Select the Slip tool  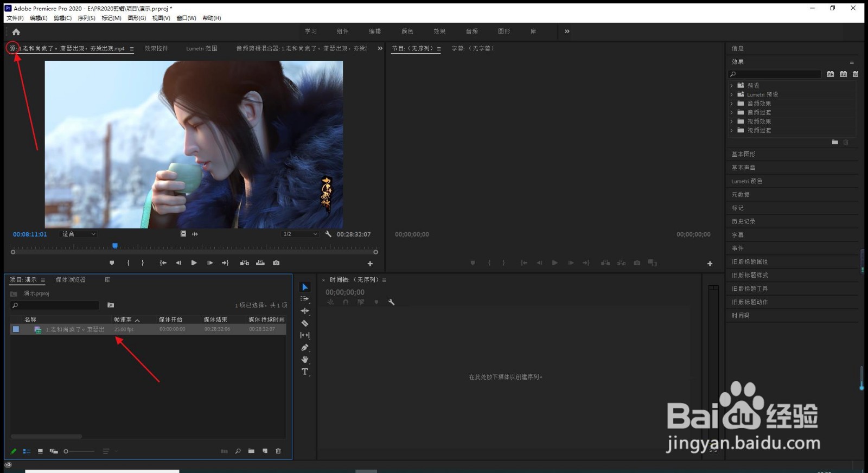click(305, 335)
